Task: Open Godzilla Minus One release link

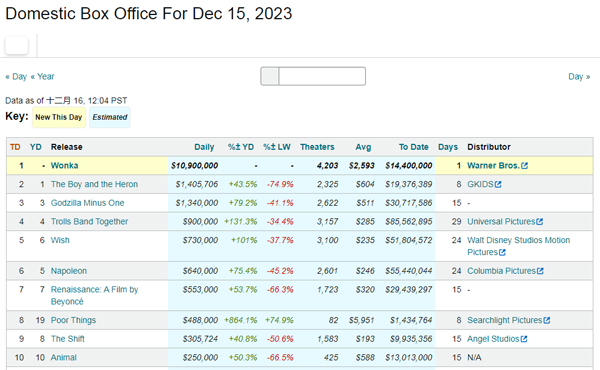Action: (x=87, y=203)
